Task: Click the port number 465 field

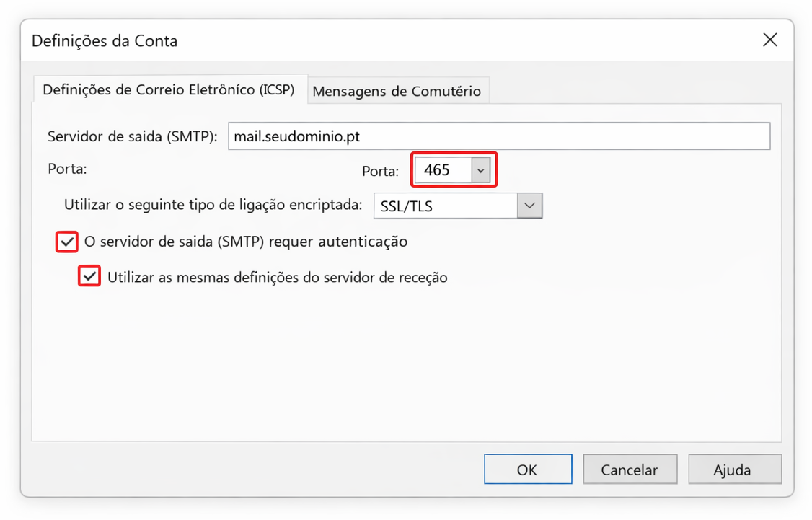Action: click(x=441, y=170)
